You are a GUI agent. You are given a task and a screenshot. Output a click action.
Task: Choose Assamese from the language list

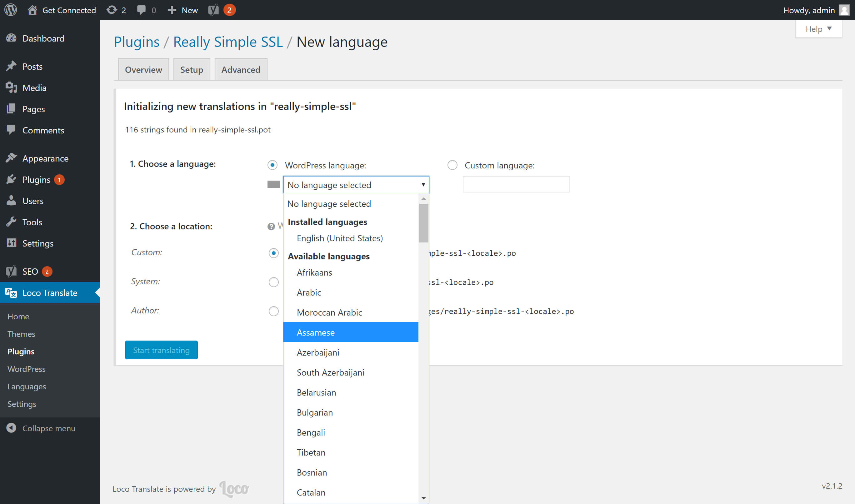point(351,332)
